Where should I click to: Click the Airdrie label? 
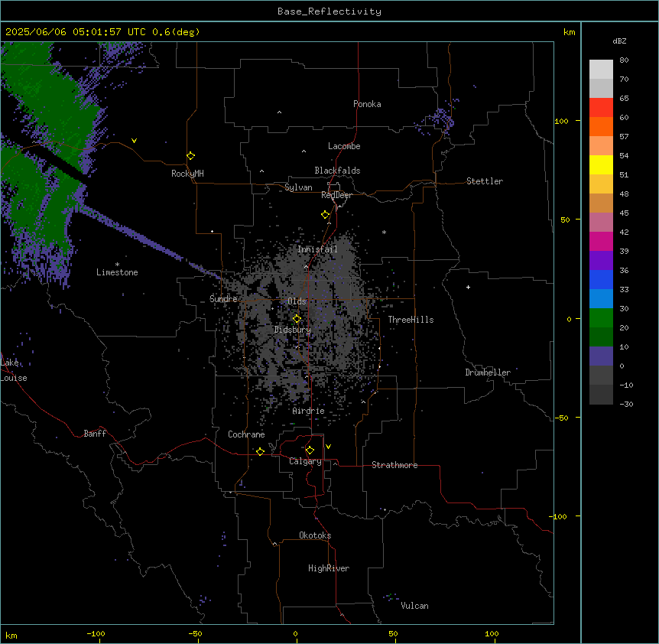(x=309, y=411)
